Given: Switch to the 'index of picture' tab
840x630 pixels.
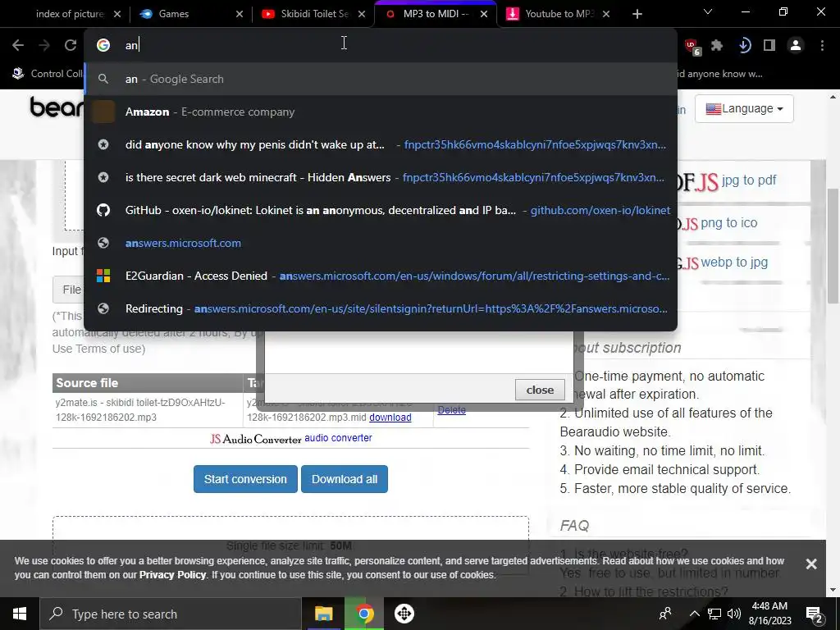Looking at the screenshot, I should 70,14.
